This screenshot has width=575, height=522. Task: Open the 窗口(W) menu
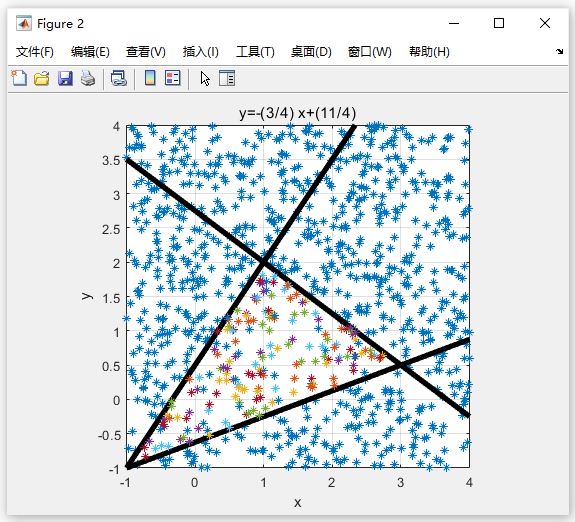click(x=370, y=52)
